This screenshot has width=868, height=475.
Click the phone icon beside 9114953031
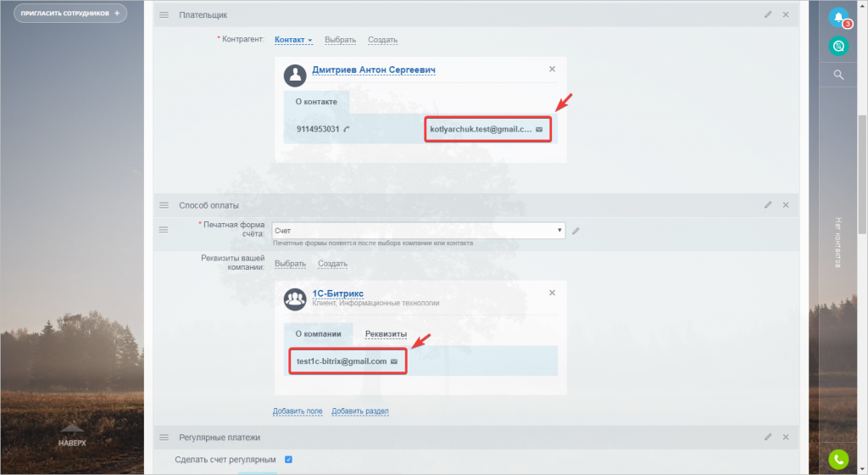click(347, 129)
